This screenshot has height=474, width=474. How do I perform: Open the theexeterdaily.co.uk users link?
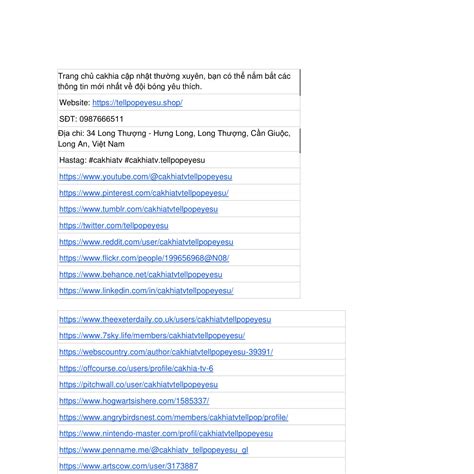click(x=165, y=320)
